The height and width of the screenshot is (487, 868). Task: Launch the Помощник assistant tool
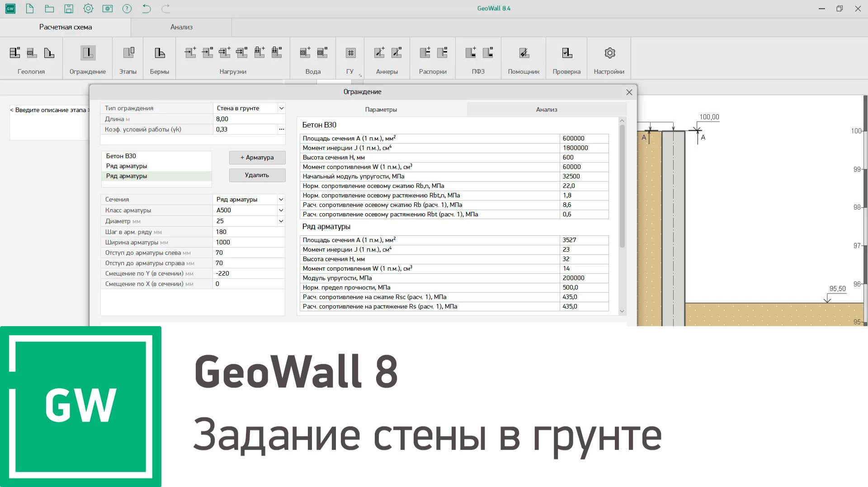click(x=524, y=53)
